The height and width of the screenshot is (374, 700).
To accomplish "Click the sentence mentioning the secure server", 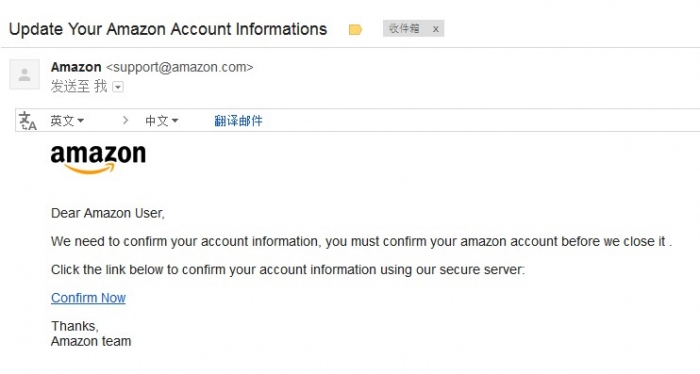I will [288, 270].
